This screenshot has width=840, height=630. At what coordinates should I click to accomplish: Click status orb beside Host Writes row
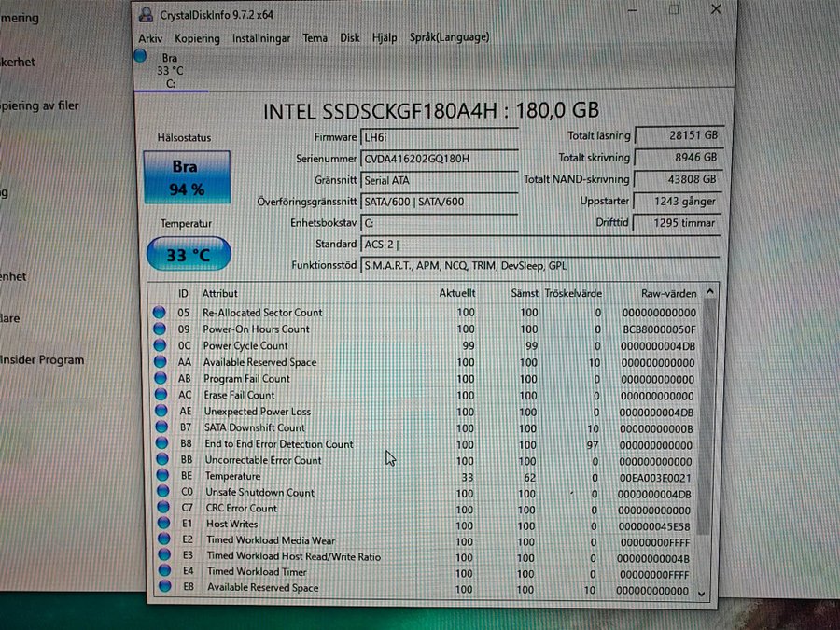(163, 525)
